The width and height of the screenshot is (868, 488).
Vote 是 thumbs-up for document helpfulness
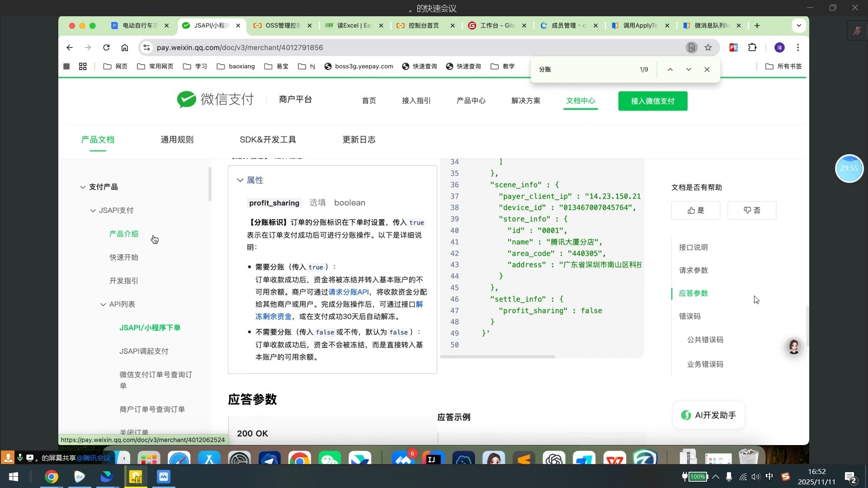pyautogui.click(x=696, y=211)
